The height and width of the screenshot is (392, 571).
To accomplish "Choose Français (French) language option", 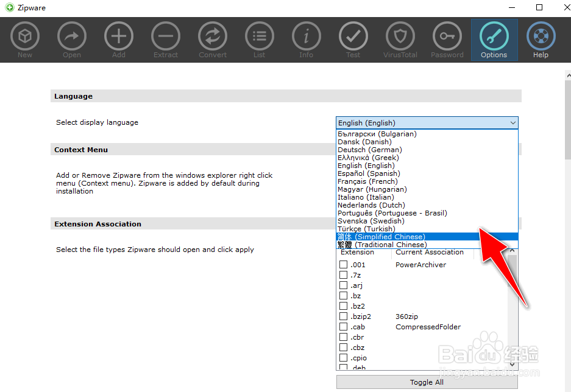I will click(427, 181).
